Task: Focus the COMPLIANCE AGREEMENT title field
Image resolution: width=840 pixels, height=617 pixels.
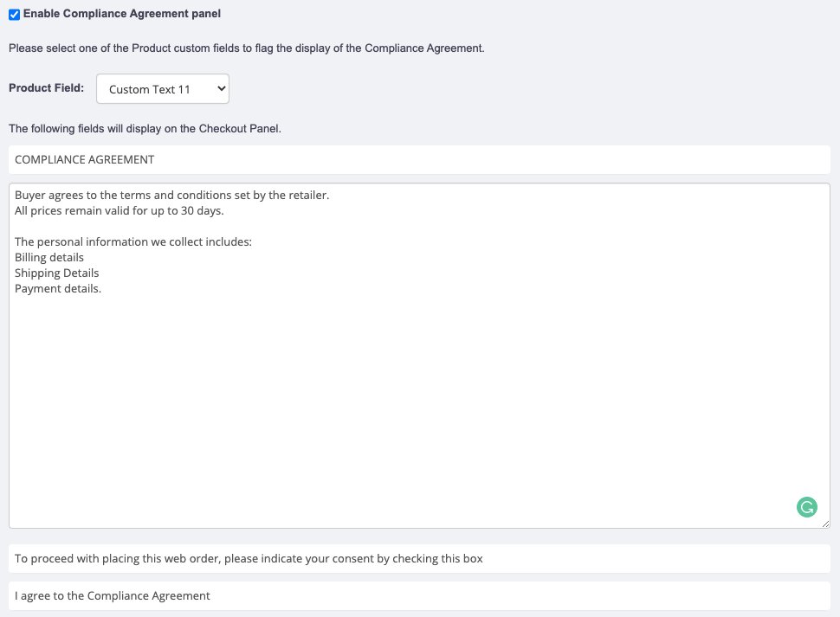Action: tap(419, 159)
